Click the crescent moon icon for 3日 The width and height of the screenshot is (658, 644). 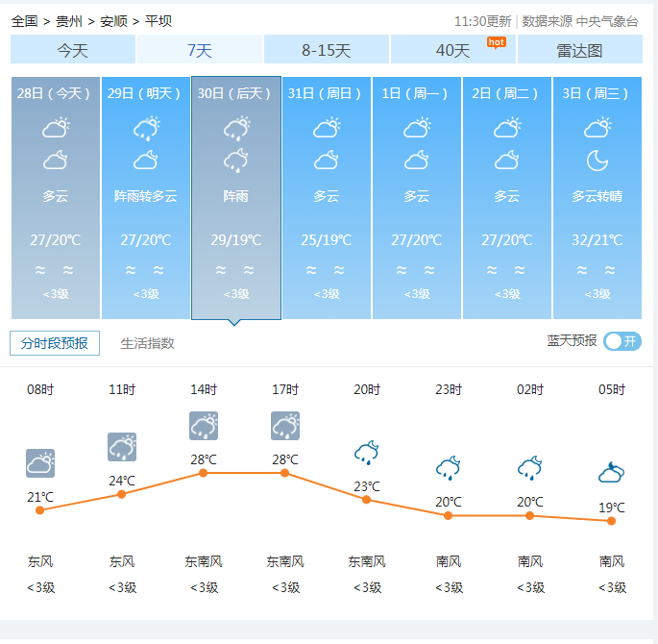click(x=597, y=160)
